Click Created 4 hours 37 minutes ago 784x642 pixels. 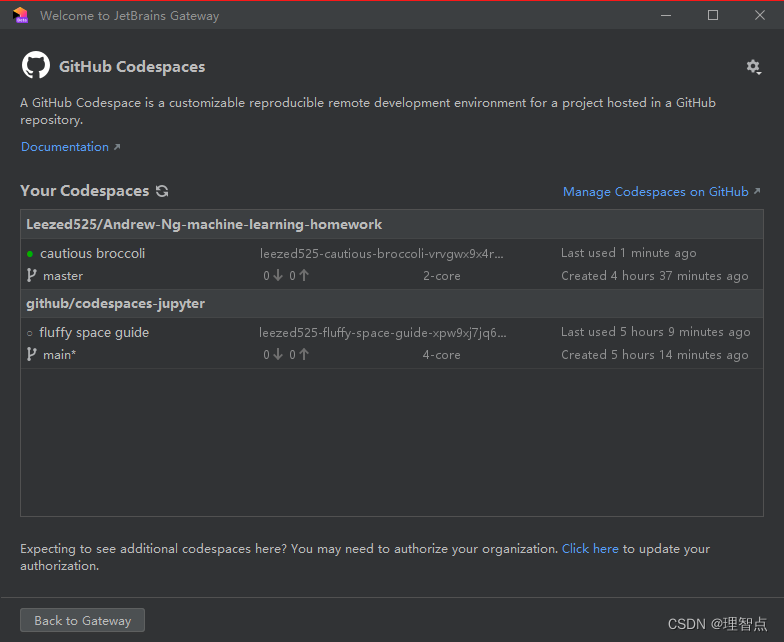pyautogui.click(x=654, y=276)
